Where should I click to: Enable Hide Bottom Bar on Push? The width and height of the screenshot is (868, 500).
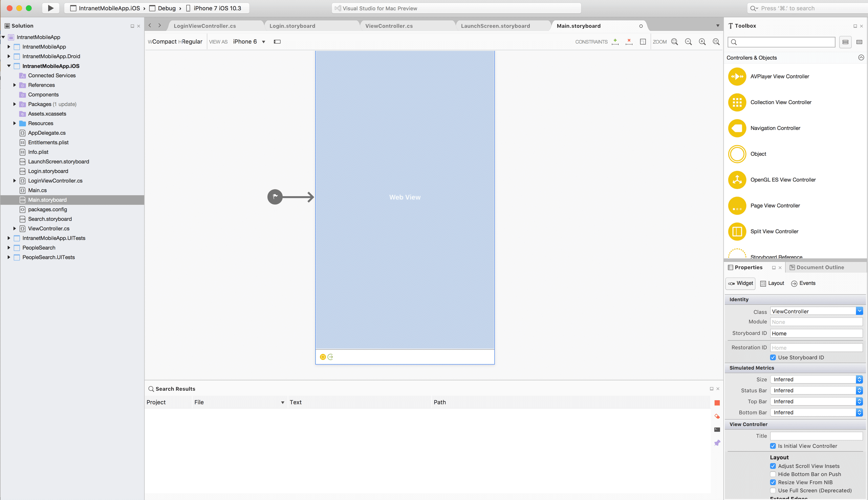click(773, 474)
